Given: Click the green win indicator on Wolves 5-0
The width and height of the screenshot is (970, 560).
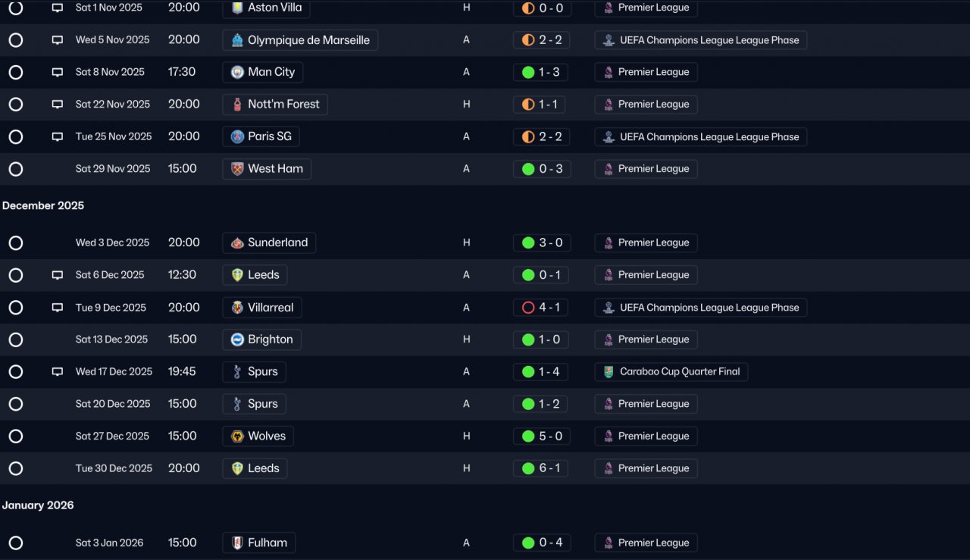Looking at the screenshot, I should 528,436.
